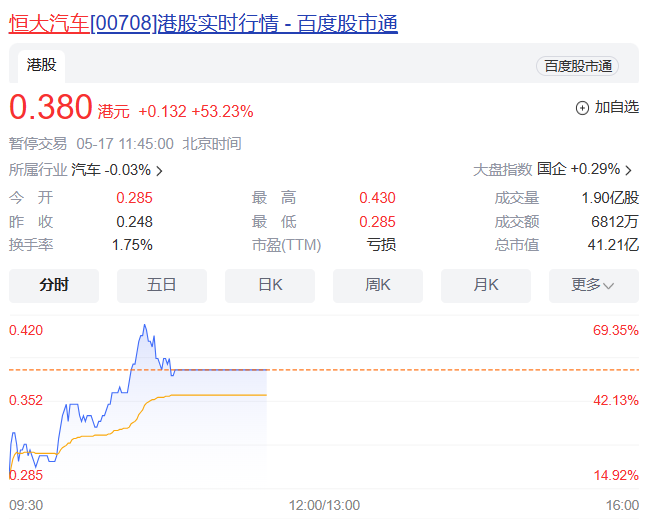Switch to the 日K chart tab

[270, 286]
